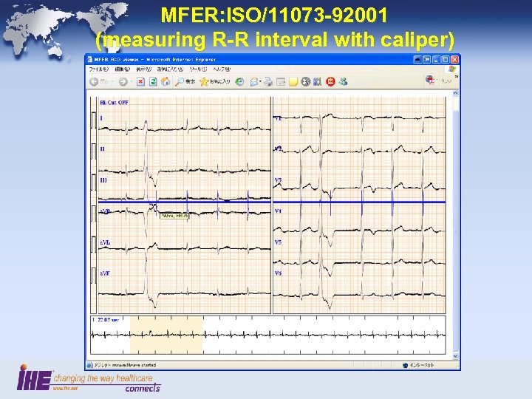The height and width of the screenshot is (399, 532).
Task: Open Mail with the envelope icon
Action: pos(253,82)
